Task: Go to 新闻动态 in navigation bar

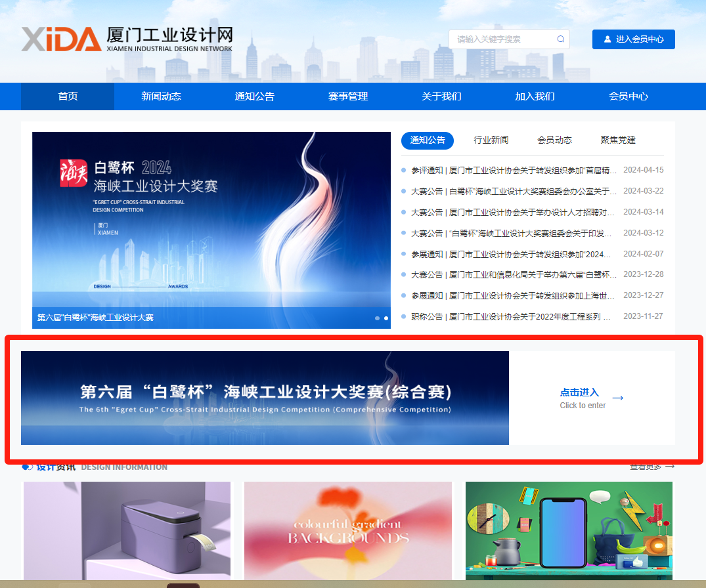Action: [x=161, y=96]
